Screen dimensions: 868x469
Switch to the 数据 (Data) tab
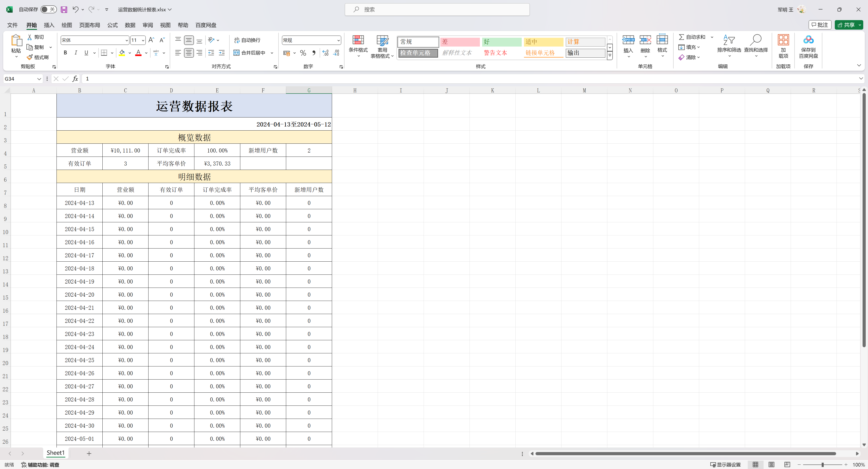tap(130, 25)
